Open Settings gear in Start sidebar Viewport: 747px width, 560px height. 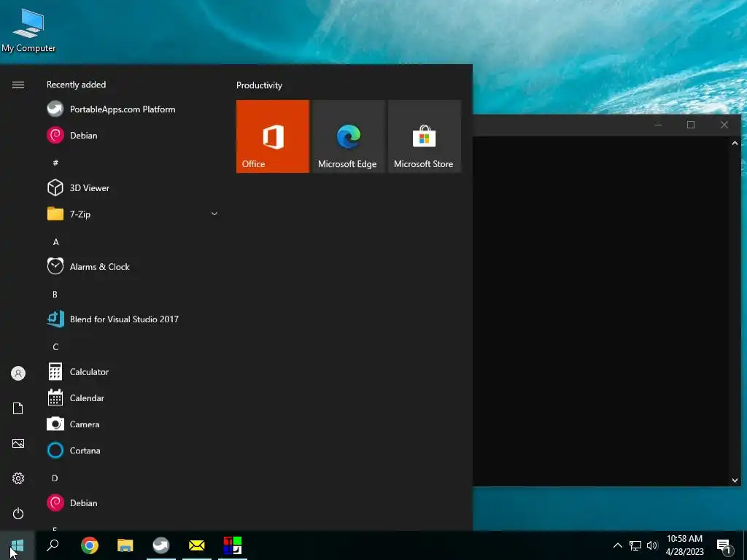(18, 478)
